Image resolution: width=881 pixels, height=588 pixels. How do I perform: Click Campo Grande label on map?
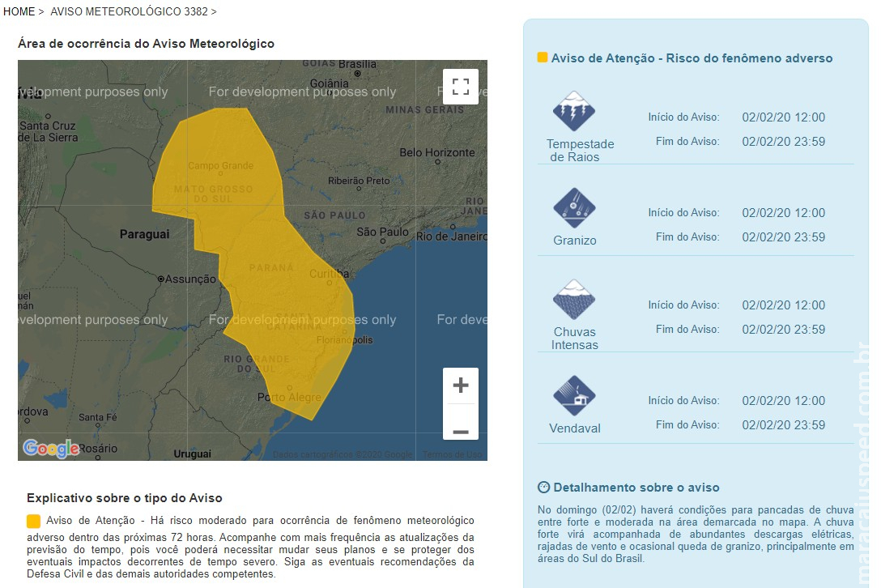pos(221,166)
